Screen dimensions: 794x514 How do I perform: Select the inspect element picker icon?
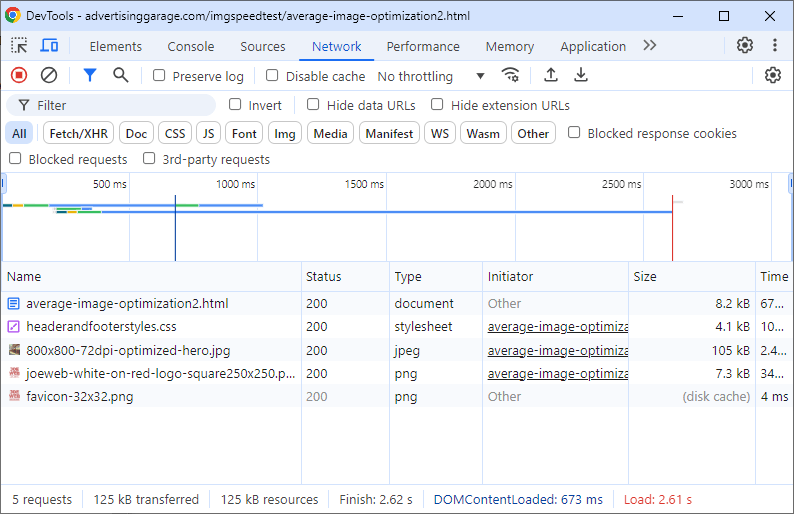(19, 46)
